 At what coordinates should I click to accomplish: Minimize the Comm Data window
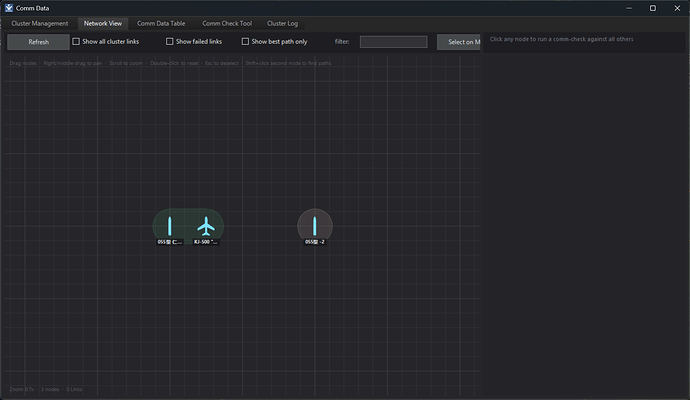(x=629, y=8)
